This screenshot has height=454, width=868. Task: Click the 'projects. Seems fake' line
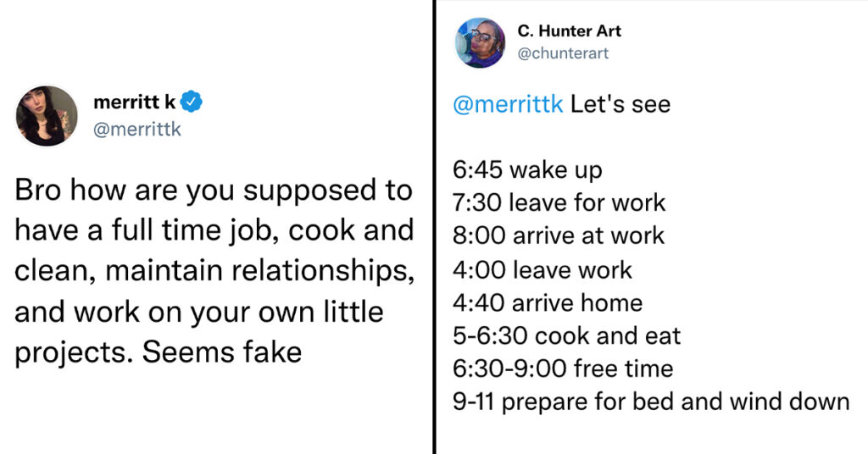(x=159, y=352)
